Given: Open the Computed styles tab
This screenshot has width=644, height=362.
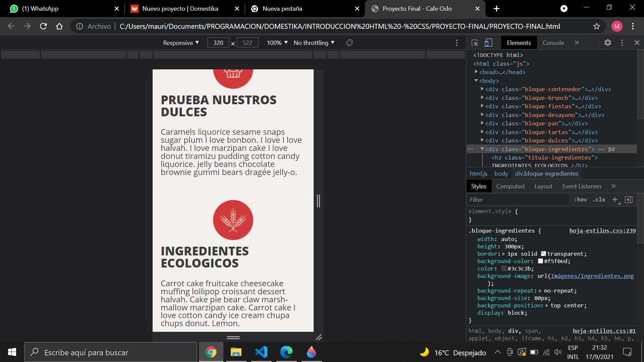Looking at the screenshot, I should coord(510,186).
